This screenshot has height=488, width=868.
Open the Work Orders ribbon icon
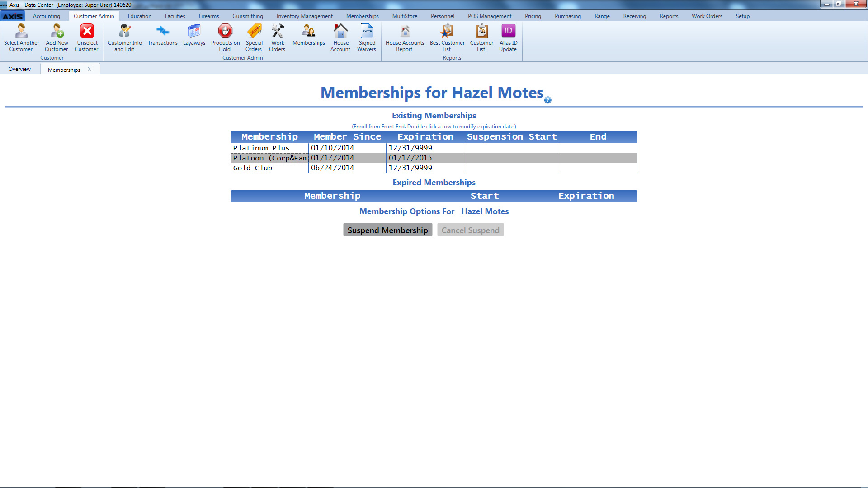pos(278,38)
